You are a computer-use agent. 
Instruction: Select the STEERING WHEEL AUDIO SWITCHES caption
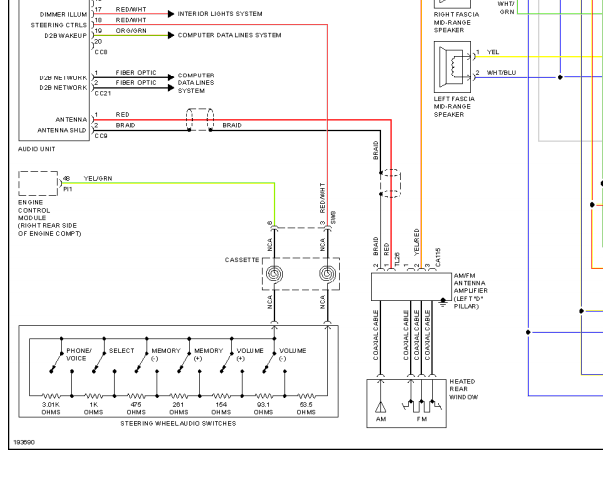tap(178, 424)
